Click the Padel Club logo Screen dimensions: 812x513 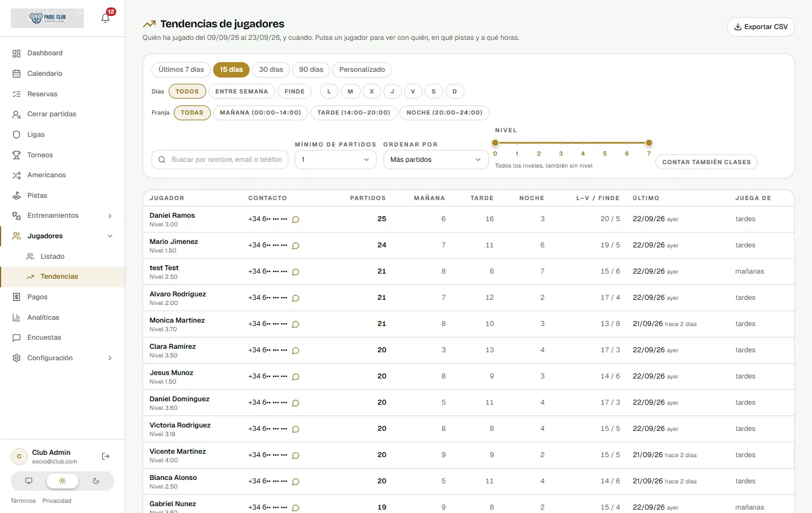[47, 18]
